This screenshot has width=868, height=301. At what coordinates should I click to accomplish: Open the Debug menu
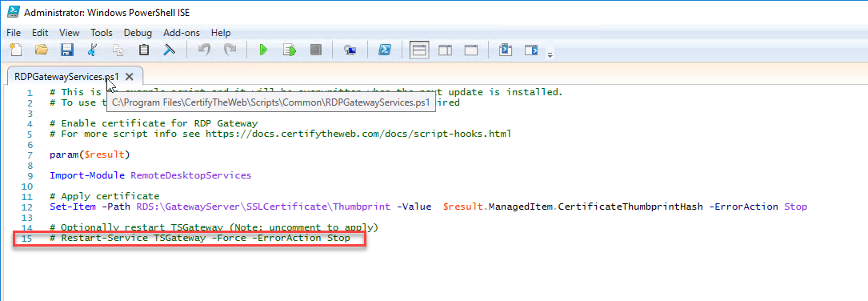(x=138, y=33)
